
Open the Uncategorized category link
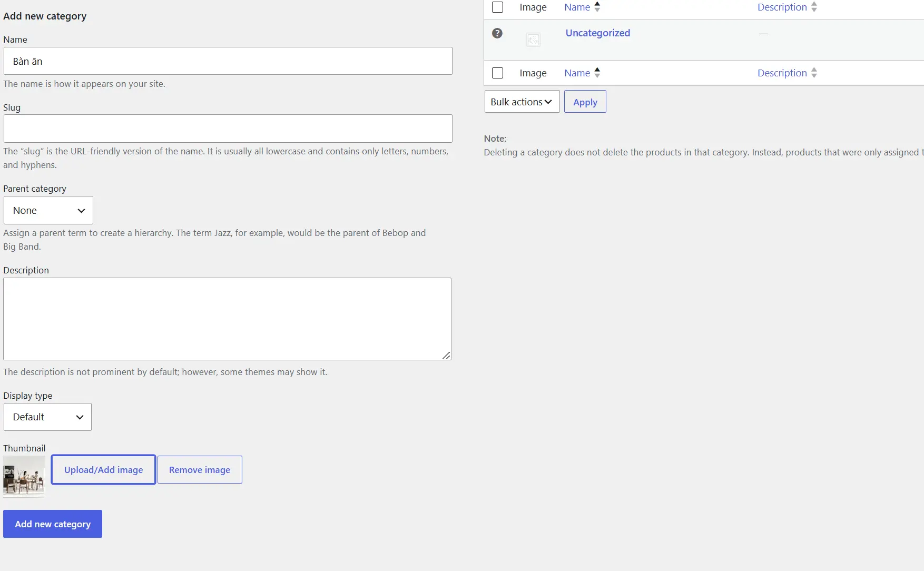[x=597, y=33]
